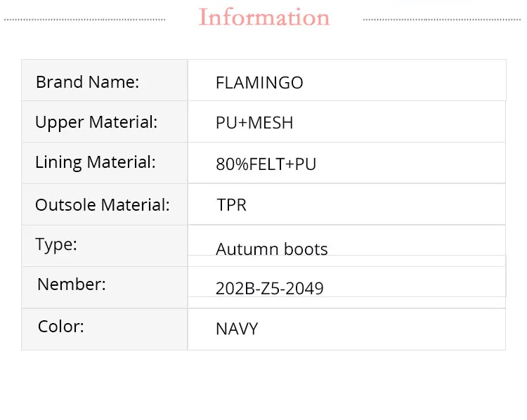Image resolution: width=527 pixels, height=420 pixels.
Task: Select the PU+MESH value
Action: click(254, 124)
